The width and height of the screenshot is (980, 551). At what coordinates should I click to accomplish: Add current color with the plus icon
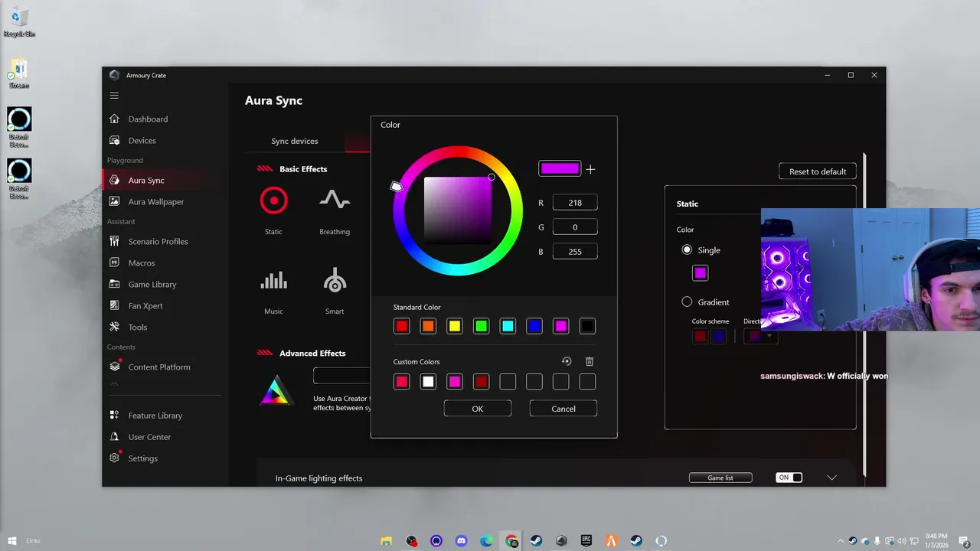click(x=590, y=170)
